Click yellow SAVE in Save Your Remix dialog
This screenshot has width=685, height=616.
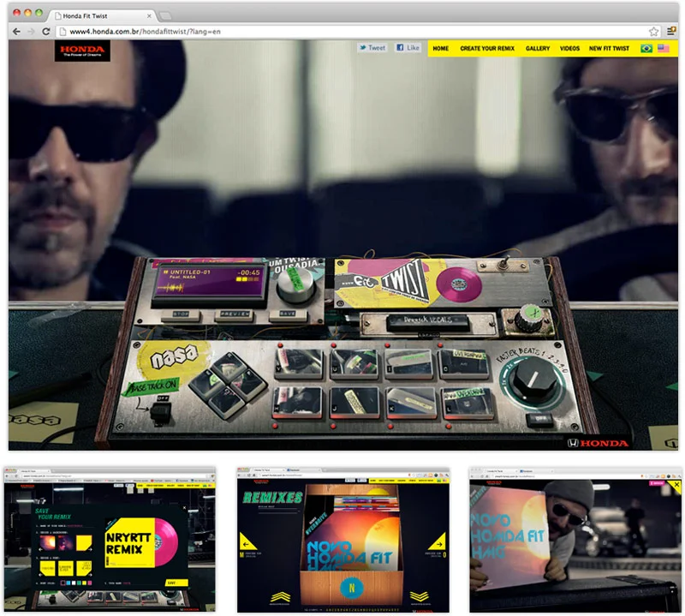coord(176,583)
